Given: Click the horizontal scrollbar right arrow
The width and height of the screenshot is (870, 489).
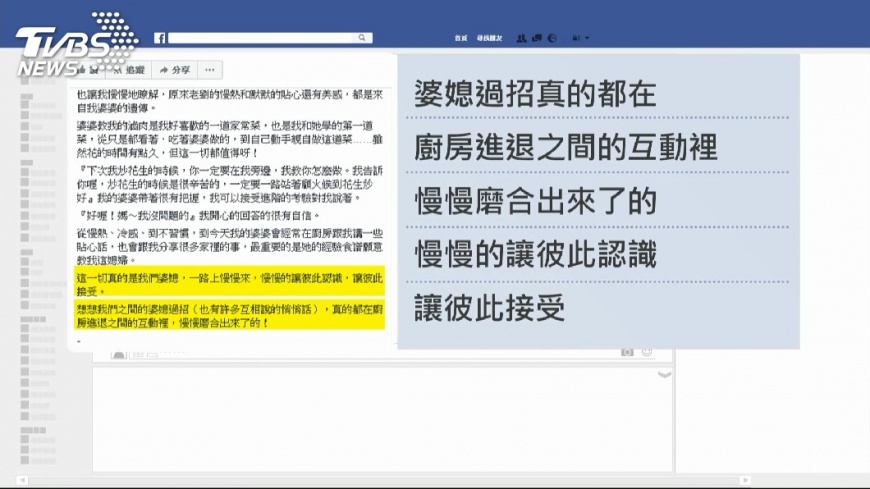Looking at the screenshot, I should [745, 480].
